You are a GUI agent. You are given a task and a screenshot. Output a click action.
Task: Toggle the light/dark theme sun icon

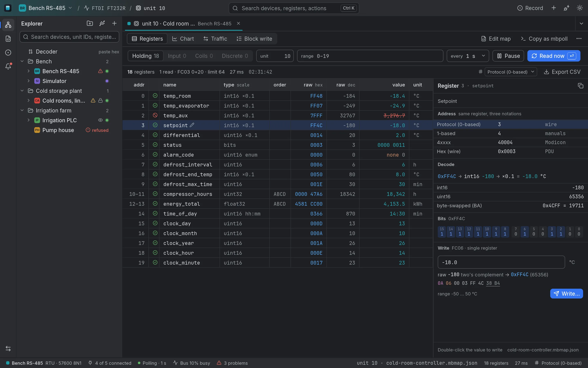coord(580,8)
